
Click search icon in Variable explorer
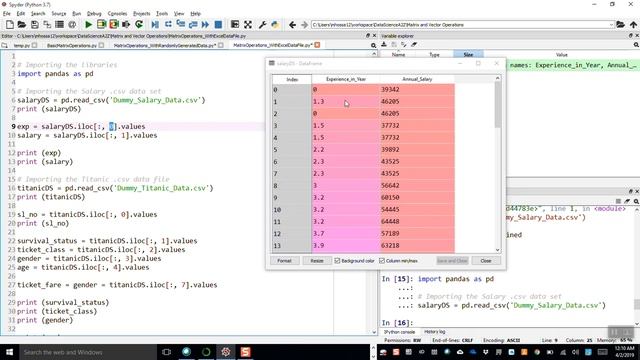coord(636,45)
